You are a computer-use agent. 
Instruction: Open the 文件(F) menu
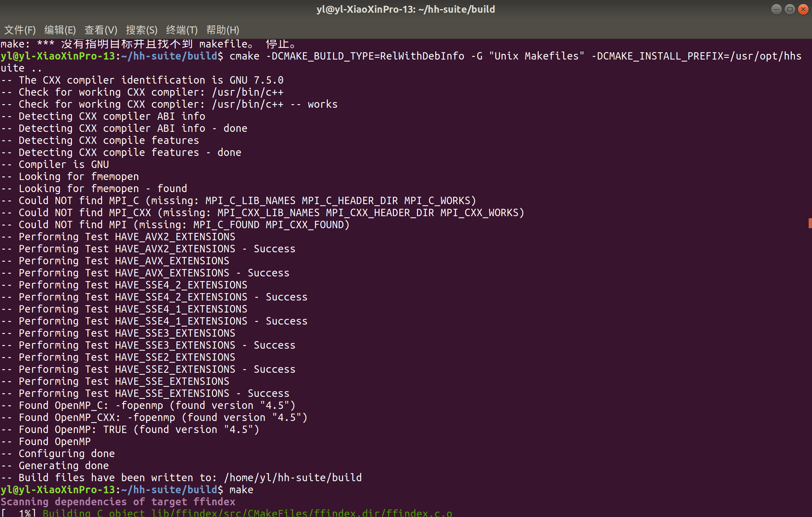(x=19, y=30)
